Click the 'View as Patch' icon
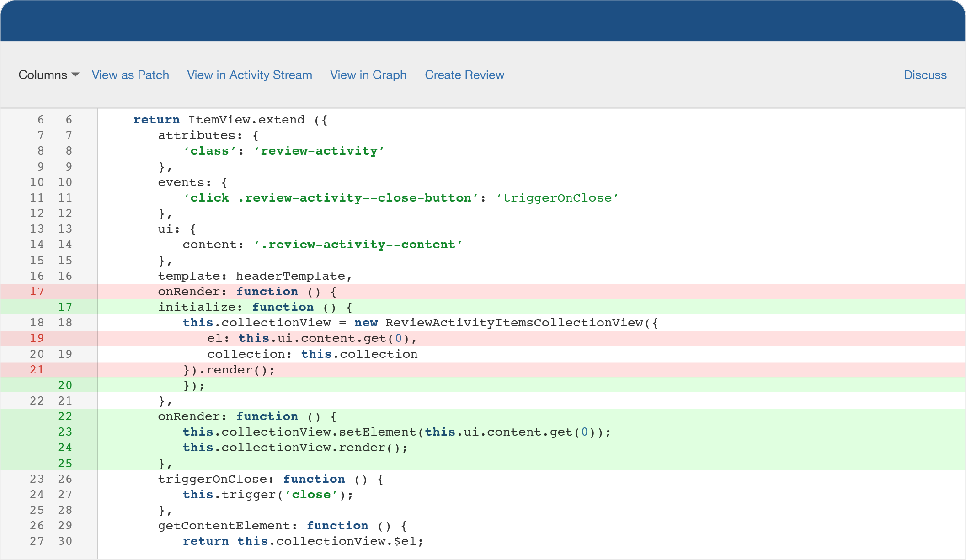 pyautogui.click(x=130, y=74)
